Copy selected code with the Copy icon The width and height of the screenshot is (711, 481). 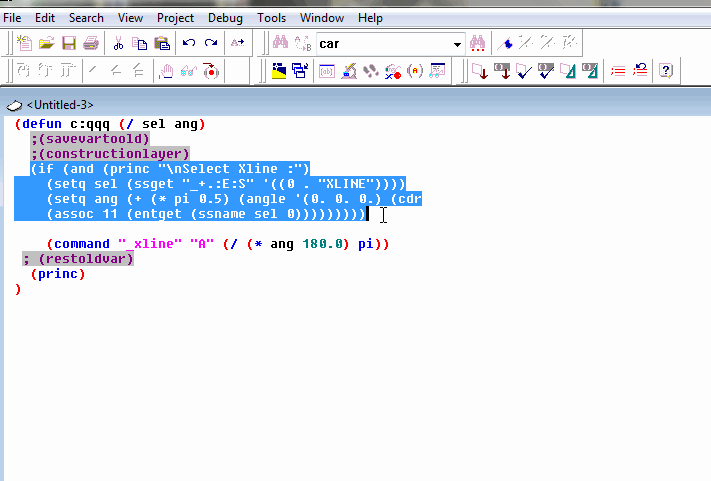[139, 43]
